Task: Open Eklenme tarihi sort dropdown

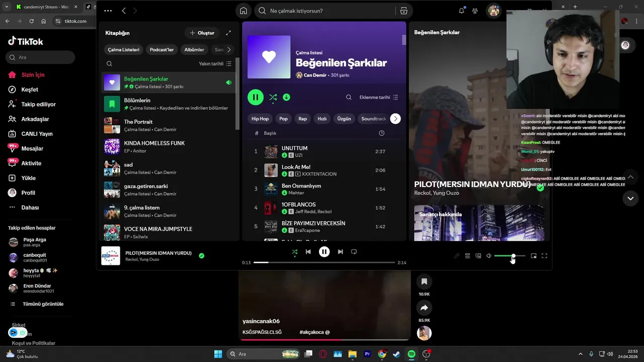Action: coord(378,97)
